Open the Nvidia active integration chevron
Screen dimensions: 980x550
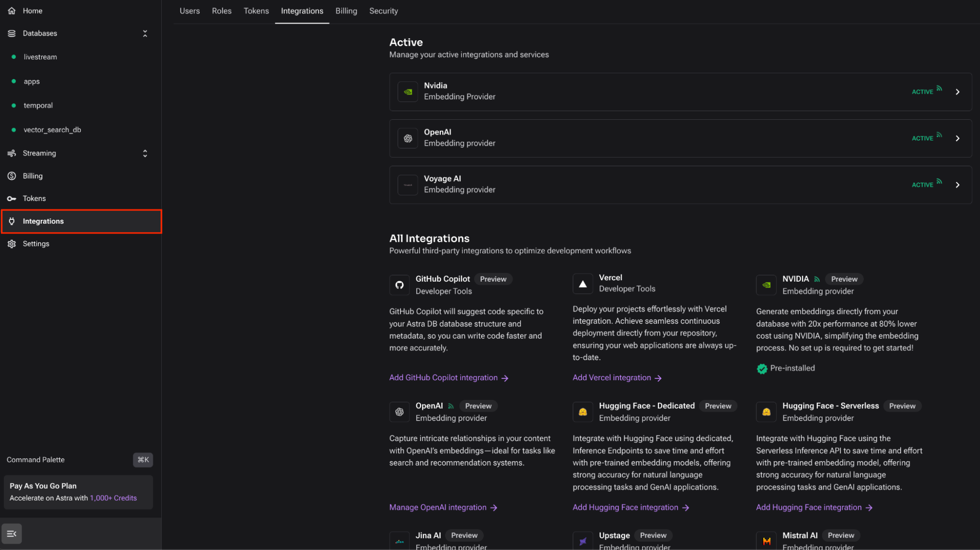tap(957, 92)
